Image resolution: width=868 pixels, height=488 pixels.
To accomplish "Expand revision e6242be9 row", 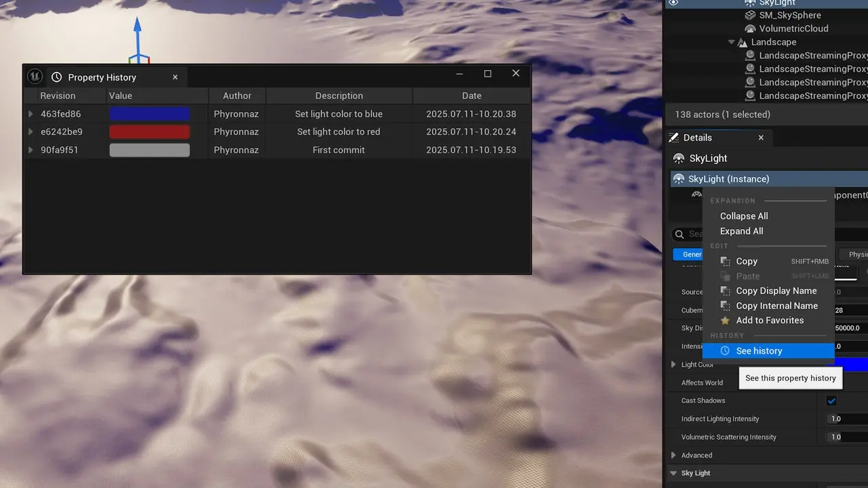I will pyautogui.click(x=31, y=132).
